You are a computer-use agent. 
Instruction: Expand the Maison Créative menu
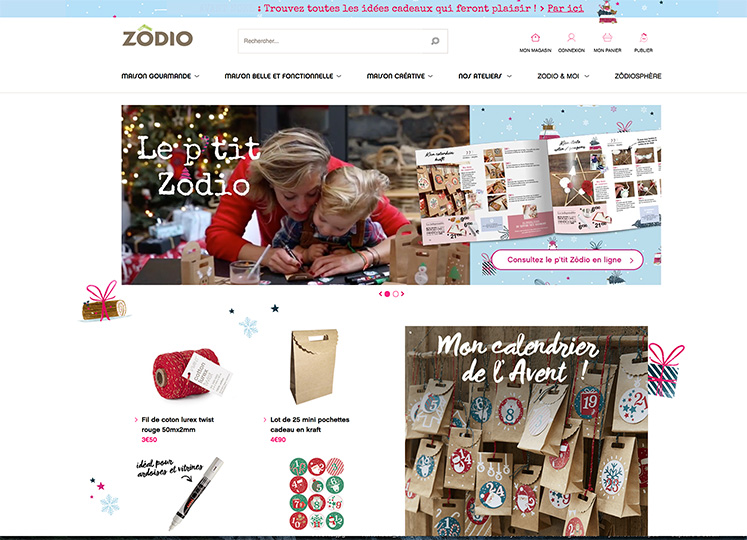point(400,76)
